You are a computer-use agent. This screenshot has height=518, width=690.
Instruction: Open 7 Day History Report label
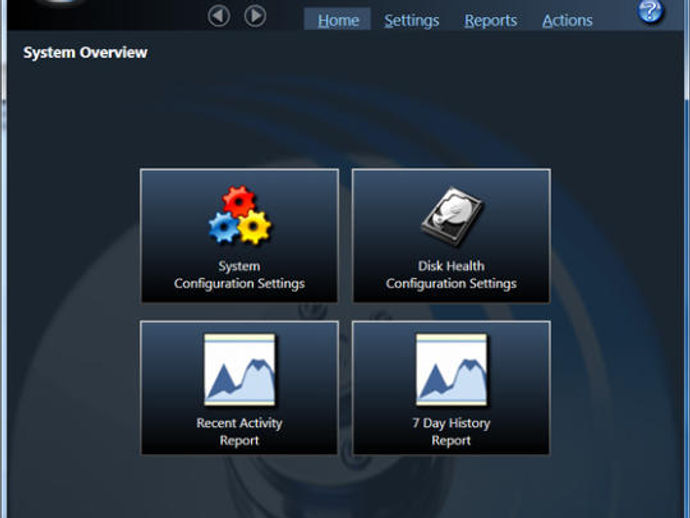451,431
